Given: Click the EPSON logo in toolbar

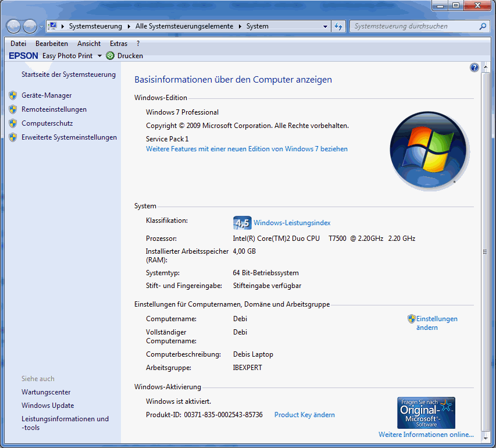Looking at the screenshot, I should pos(23,56).
